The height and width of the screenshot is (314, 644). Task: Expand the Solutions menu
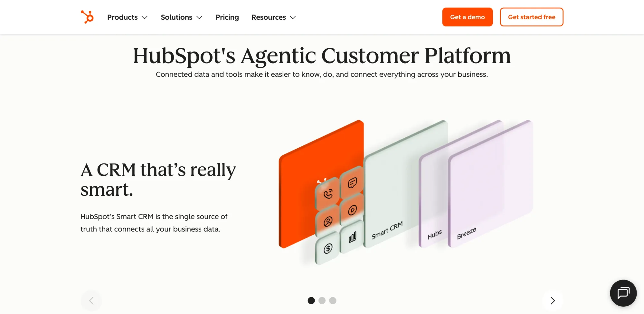[182, 17]
